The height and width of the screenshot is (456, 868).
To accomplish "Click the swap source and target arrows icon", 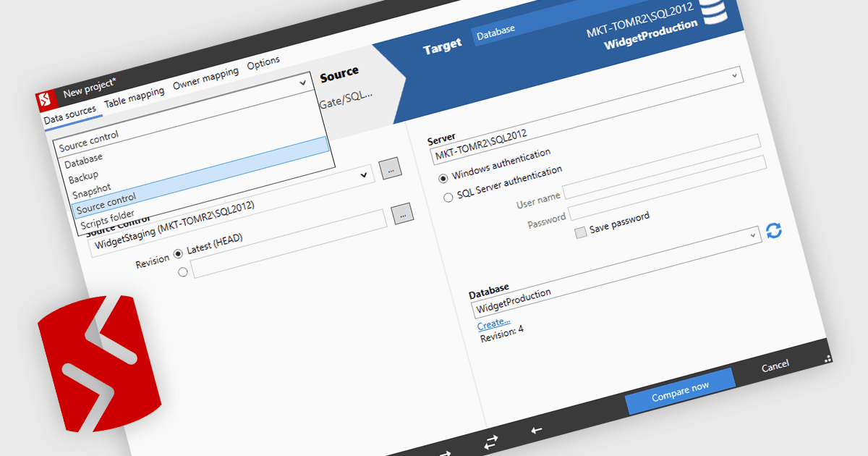I will (491, 442).
